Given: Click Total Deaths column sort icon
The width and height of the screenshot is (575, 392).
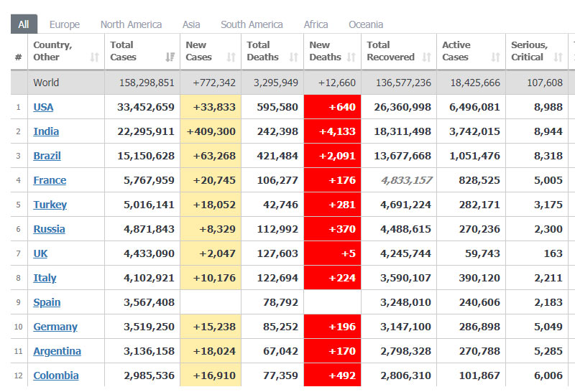Looking at the screenshot, I should [294, 57].
